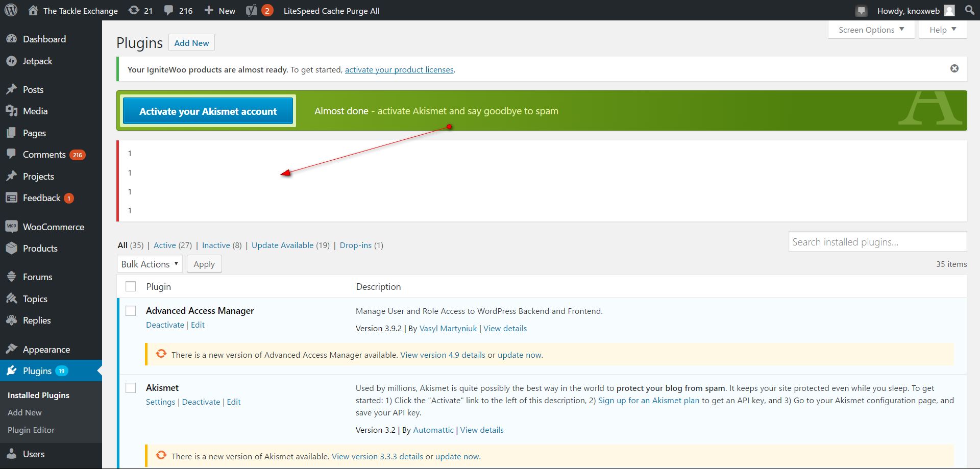Click the WooCommerce icon in sidebar

tap(11, 227)
